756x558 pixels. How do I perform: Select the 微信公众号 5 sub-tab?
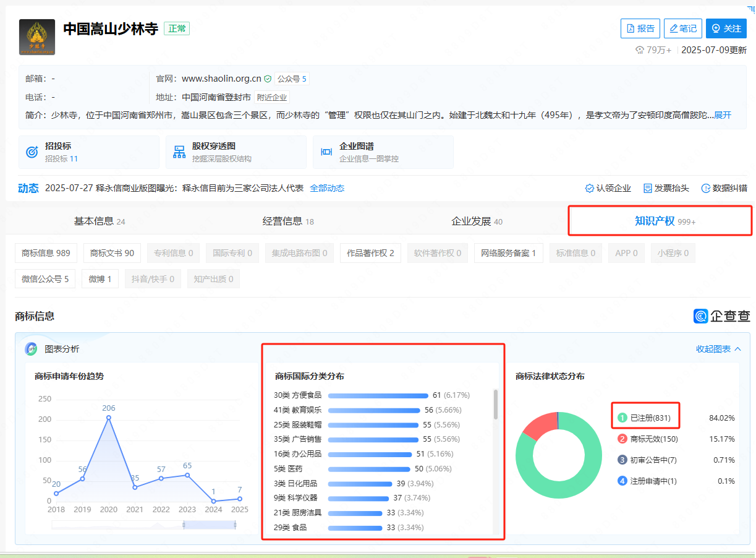(45, 279)
